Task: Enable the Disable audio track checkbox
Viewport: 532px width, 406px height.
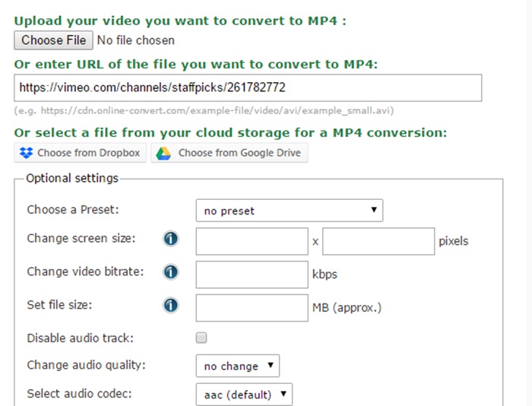Action: coord(201,338)
